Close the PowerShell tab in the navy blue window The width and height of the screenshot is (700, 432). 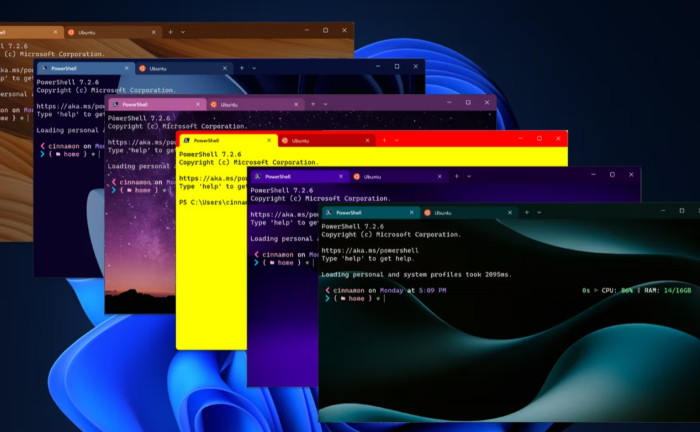click(x=127, y=68)
